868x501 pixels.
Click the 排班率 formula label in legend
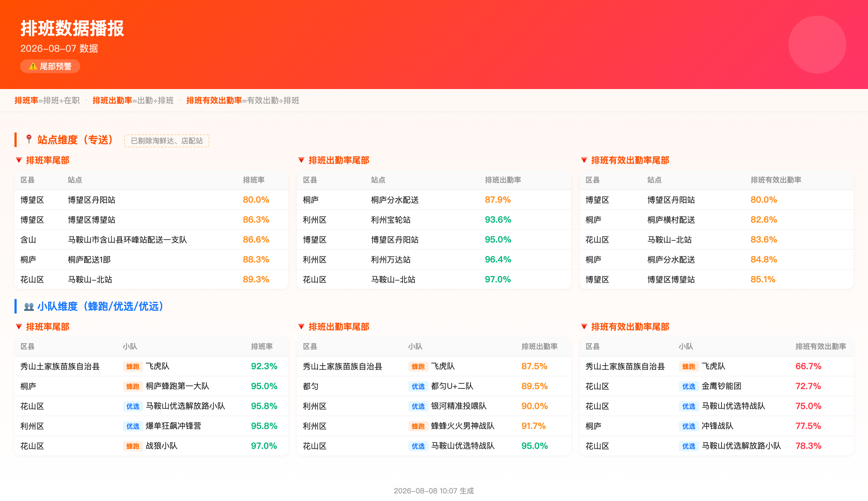[26, 100]
